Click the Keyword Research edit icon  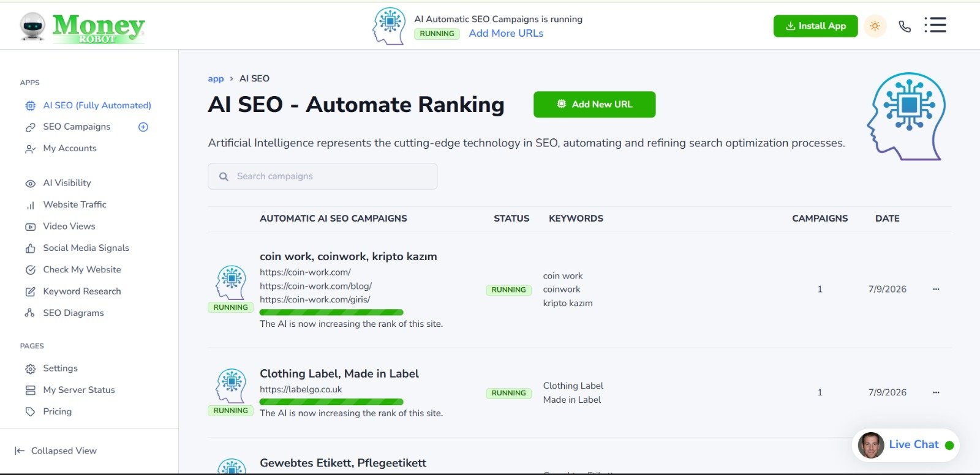tap(30, 292)
